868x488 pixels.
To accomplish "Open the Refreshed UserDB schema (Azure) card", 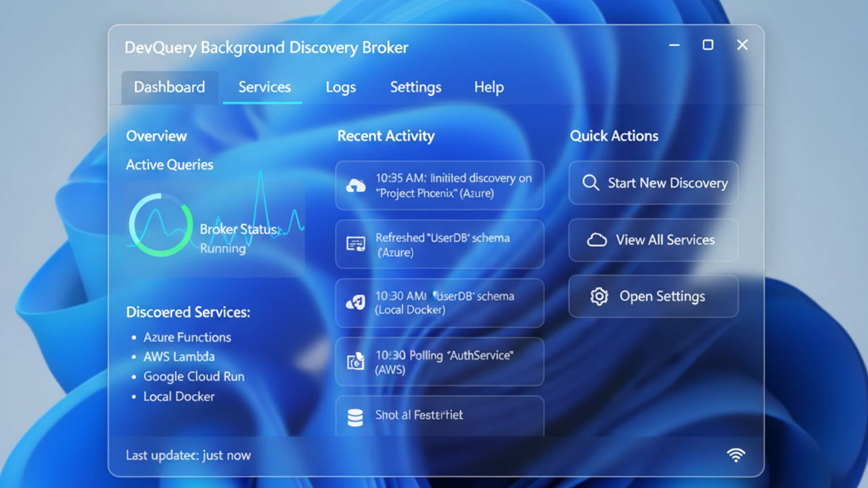I will tap(439, 244).
